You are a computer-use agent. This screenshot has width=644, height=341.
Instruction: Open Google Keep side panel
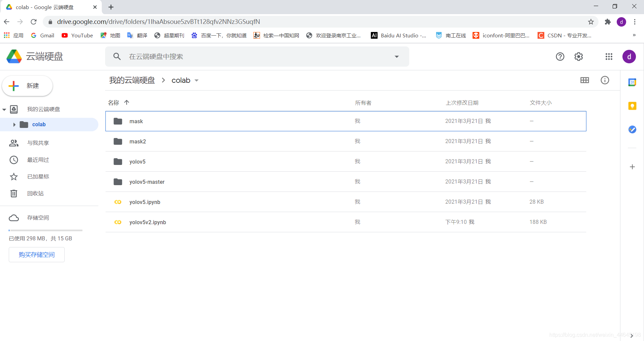[632, 106]
